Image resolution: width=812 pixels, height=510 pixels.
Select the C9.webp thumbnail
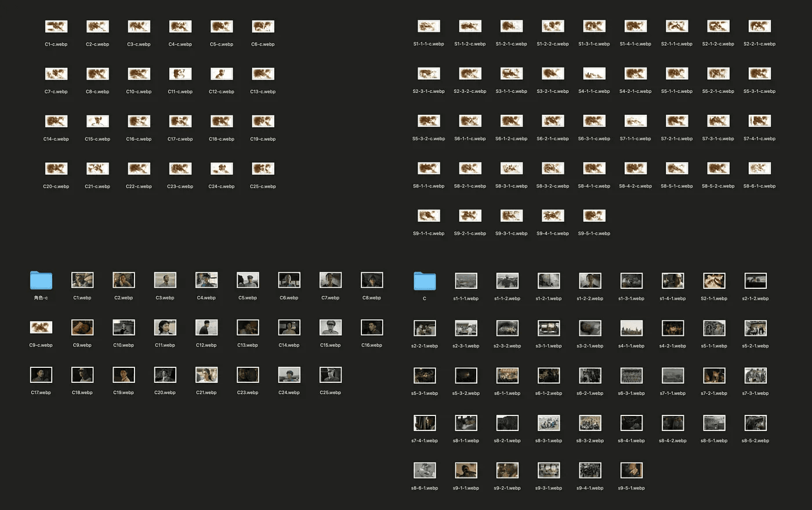pyautogui.click(x=82, y=328)
